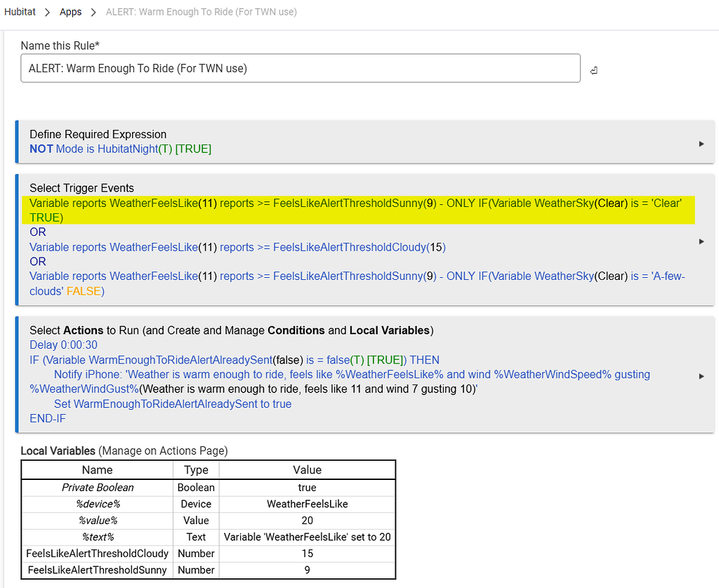The image size is (719, 588).
Task: Open the Hubitat breadcrumb link
Action: click(x=20, y=11)
